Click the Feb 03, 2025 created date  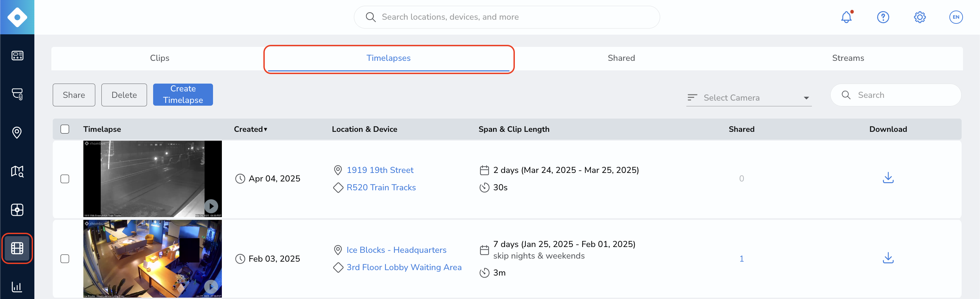point(274,259)
